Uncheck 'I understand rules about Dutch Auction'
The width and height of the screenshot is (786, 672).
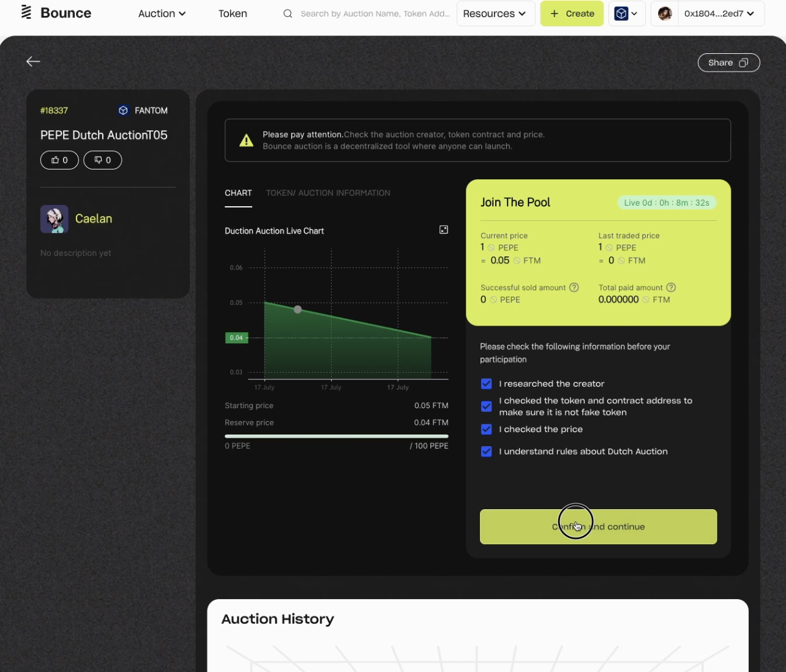[x=487, y=452]
